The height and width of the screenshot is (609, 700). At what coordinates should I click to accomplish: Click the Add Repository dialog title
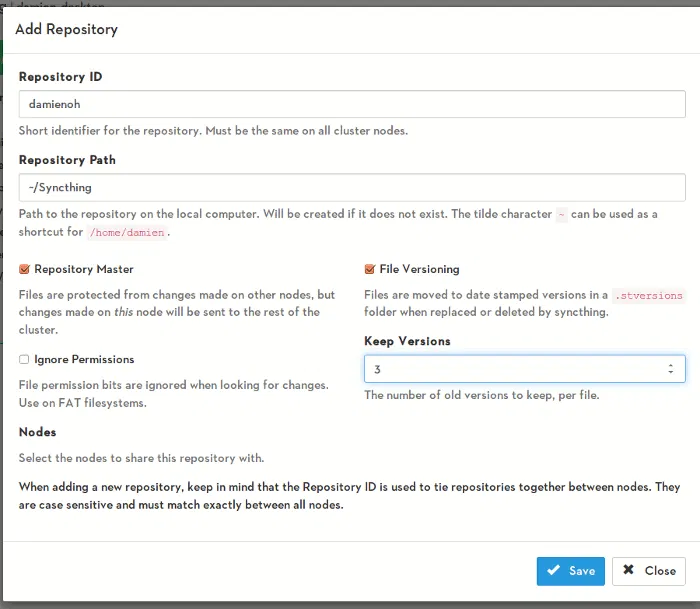pyautogui.click(x=67, y=29)
